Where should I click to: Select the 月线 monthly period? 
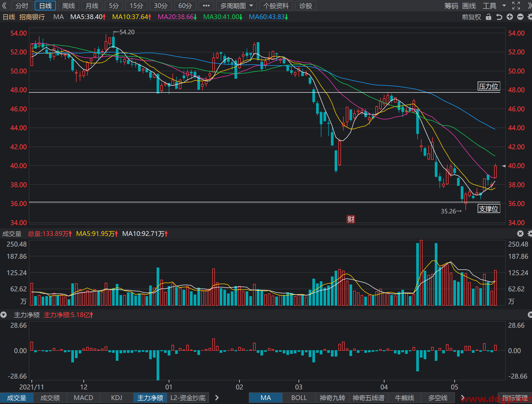92,6
